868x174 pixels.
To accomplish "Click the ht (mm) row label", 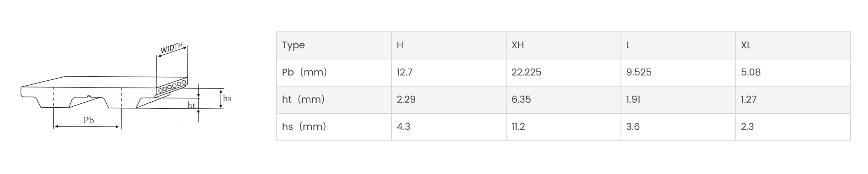I will 334,100.
